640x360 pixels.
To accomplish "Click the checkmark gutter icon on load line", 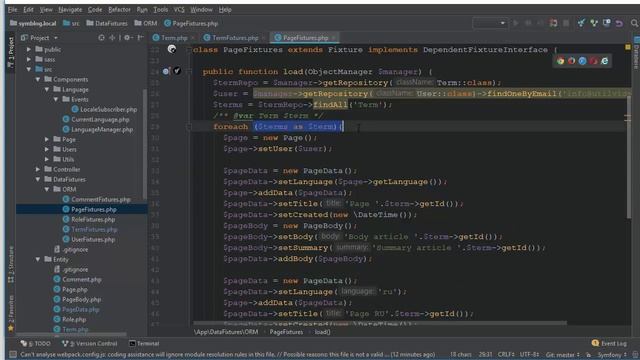I will tap(177, 71).
